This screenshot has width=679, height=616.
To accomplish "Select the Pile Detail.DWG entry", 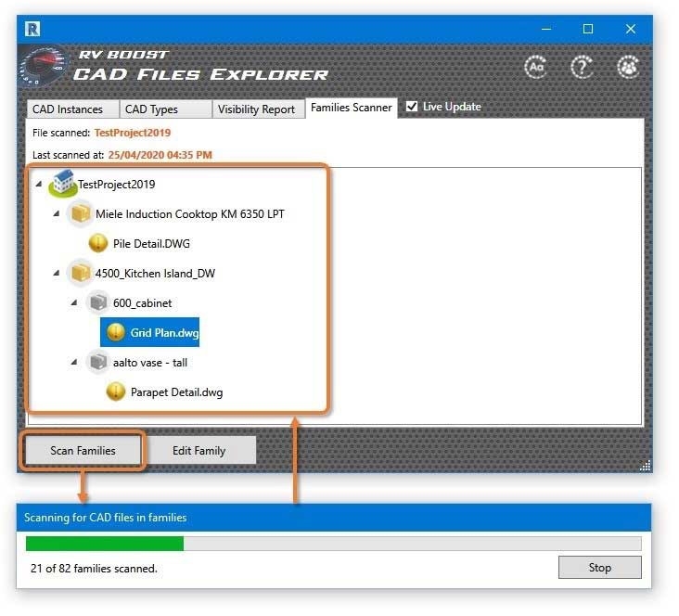I will (x=151, y=243).
